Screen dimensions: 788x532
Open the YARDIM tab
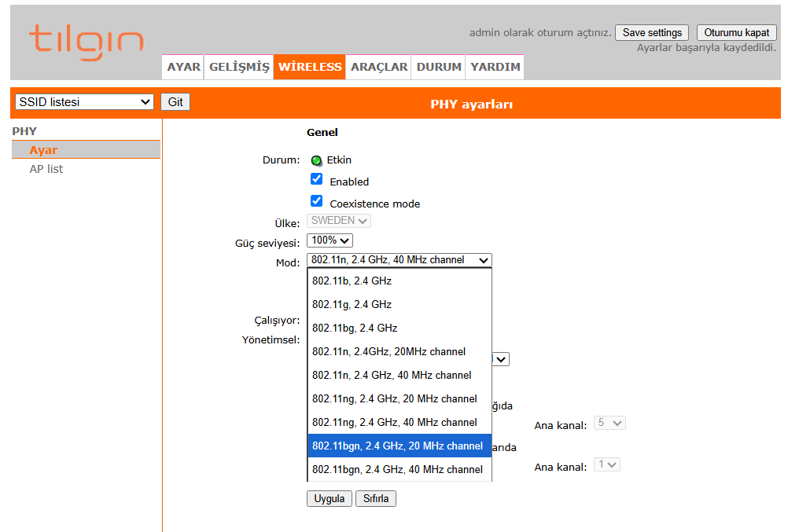(495, 67)
